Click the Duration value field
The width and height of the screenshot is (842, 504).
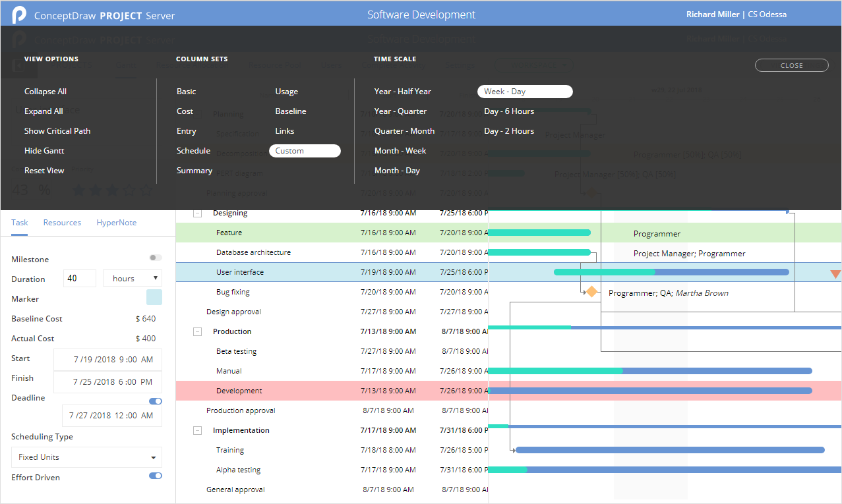(80, 279)
